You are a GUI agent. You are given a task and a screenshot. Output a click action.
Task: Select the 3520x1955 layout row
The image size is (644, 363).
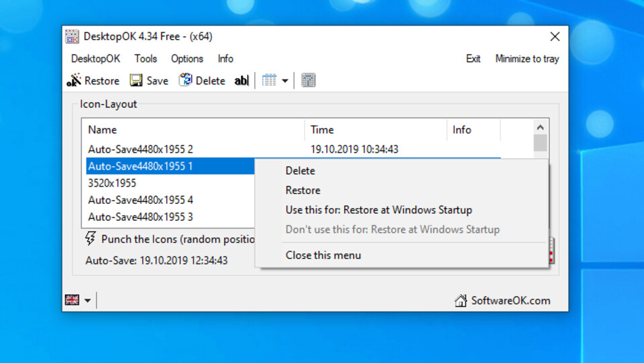coord(170,183)
